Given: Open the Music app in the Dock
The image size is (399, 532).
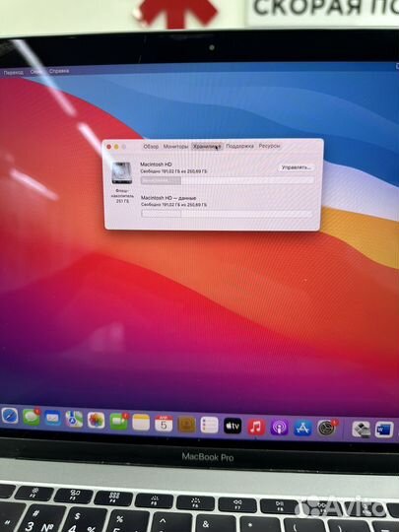Looking at the screenshot, I should coord(256,427).
